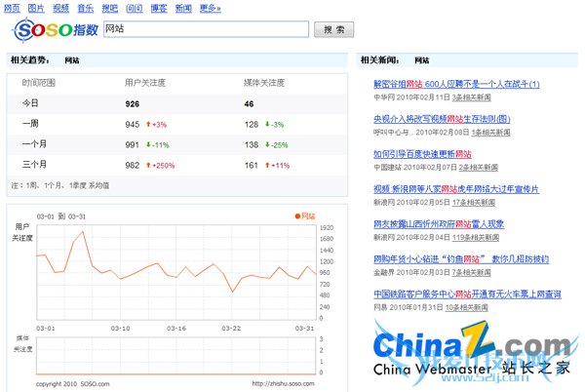Click the 2条相关新闻 link
This screenshot has width=585, height=392.
click(x=479, y=168)
